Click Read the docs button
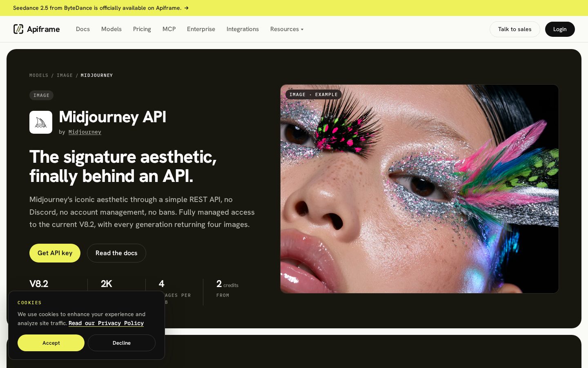Viewport: 588px width, 368px height. click(116, 253)
